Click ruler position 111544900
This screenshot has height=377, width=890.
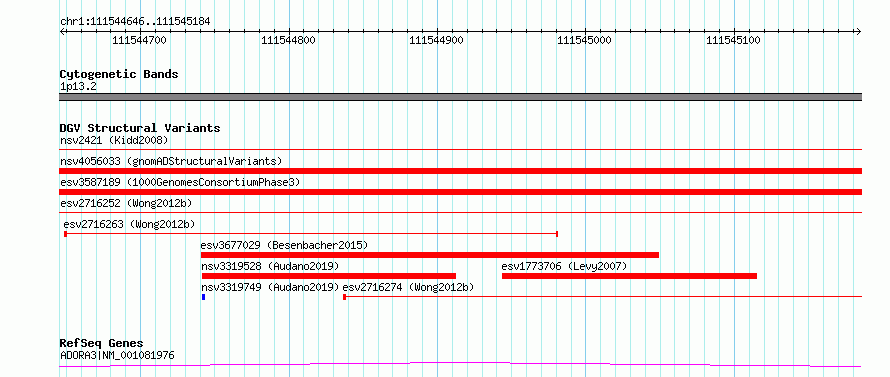pos(436,40)
